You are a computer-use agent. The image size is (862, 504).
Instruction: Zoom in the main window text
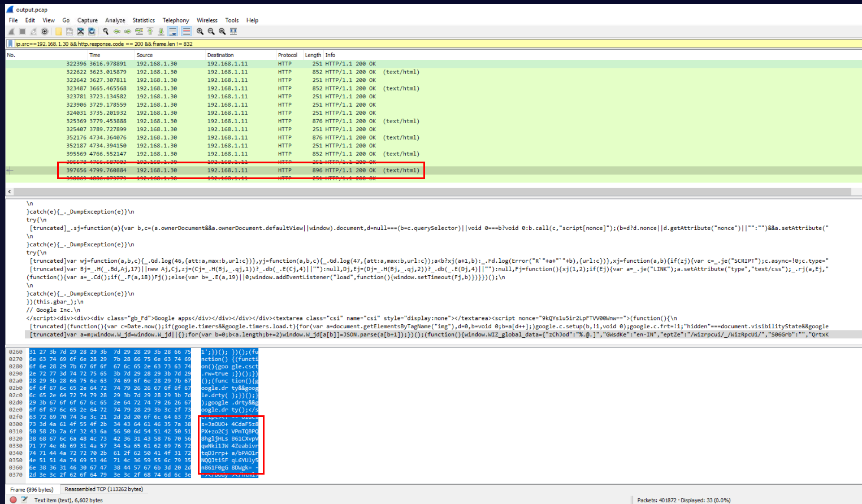coord(200,32)
